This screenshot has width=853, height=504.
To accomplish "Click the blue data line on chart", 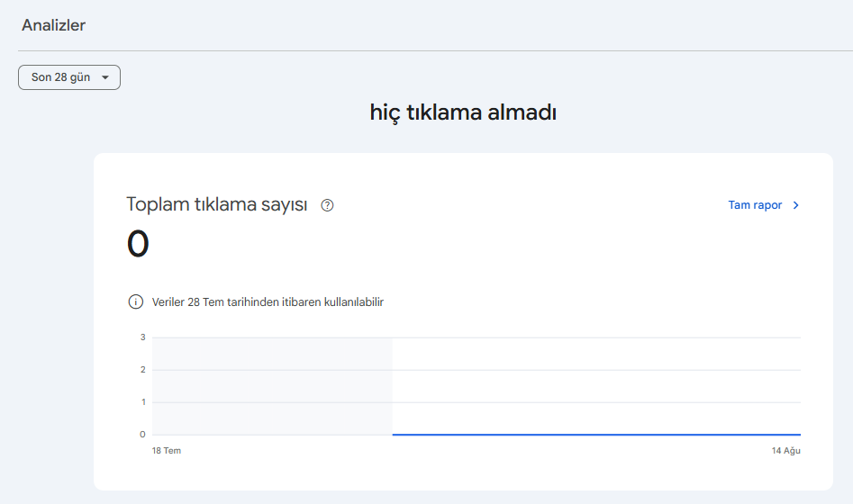I will tap(596, 435).
